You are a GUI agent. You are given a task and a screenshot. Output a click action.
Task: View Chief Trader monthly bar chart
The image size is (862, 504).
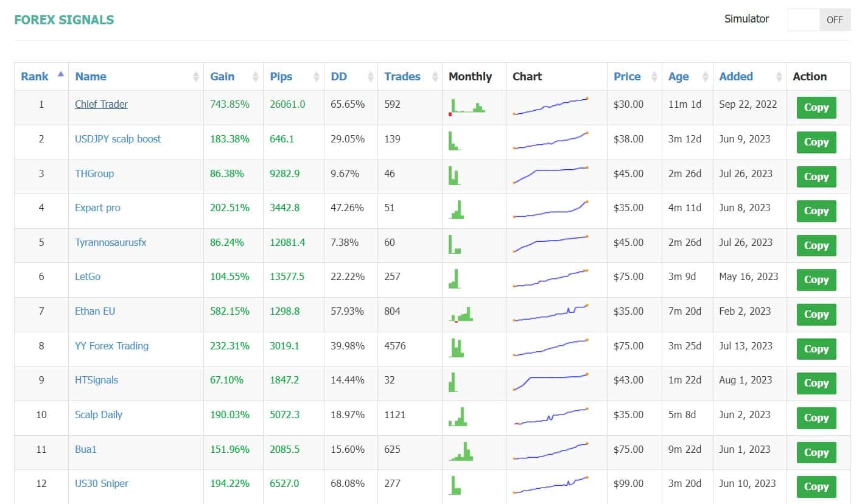pos(467,107)
